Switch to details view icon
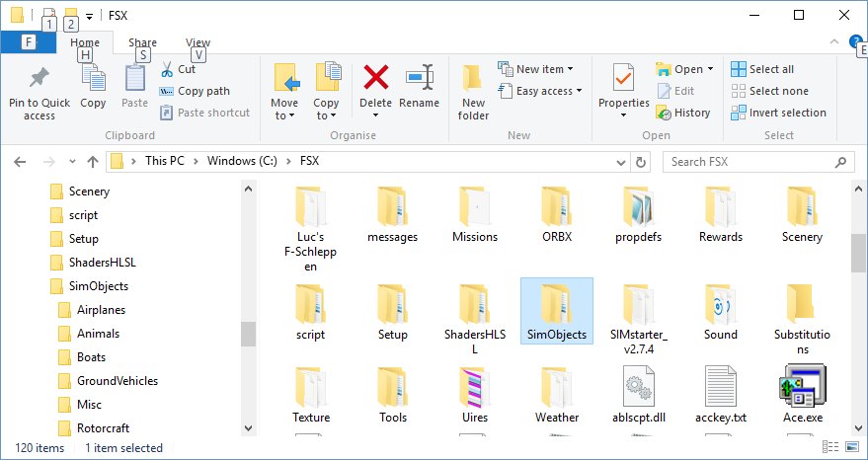The image size is (868, 460). 829,447
